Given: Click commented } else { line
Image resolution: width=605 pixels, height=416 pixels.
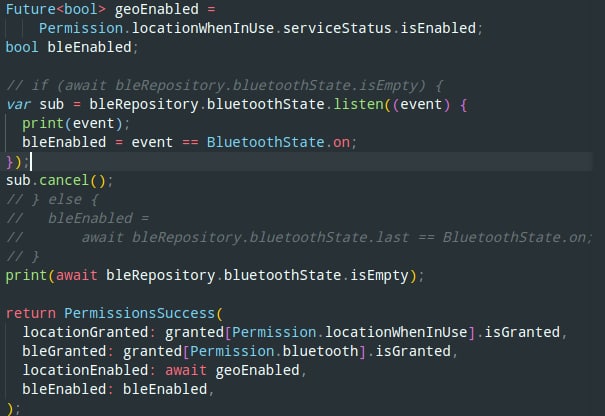Looking at the screenshot, I should pos(52,199).
